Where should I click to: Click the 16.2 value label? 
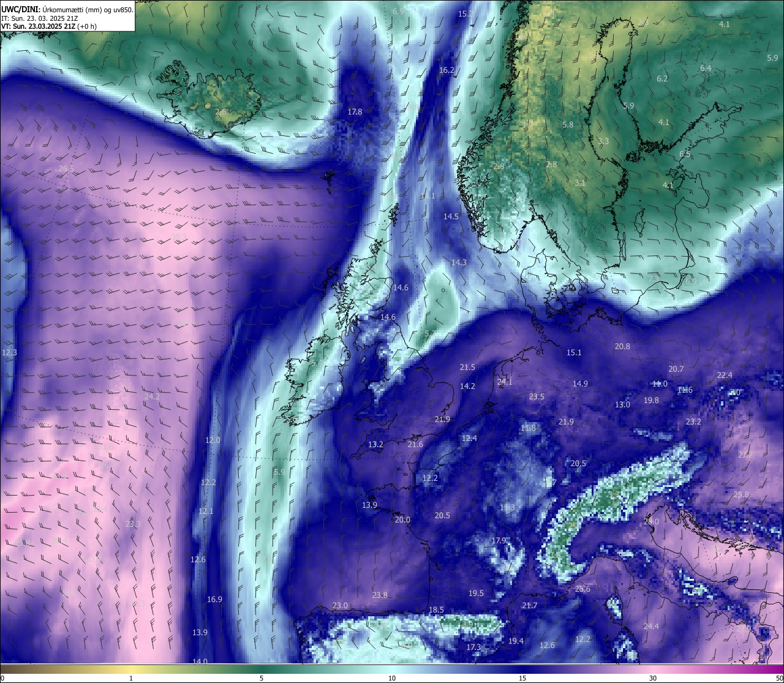[x=447, y=70]
